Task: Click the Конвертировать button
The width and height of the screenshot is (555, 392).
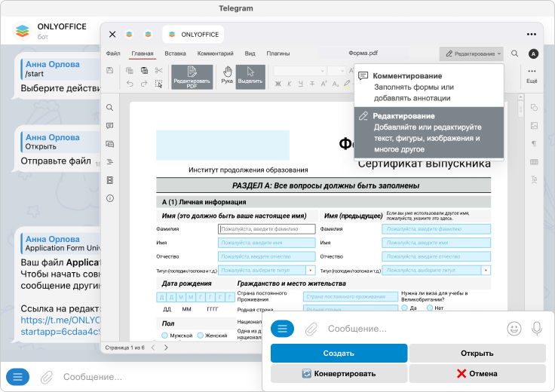Action: [x=339, y=374]
